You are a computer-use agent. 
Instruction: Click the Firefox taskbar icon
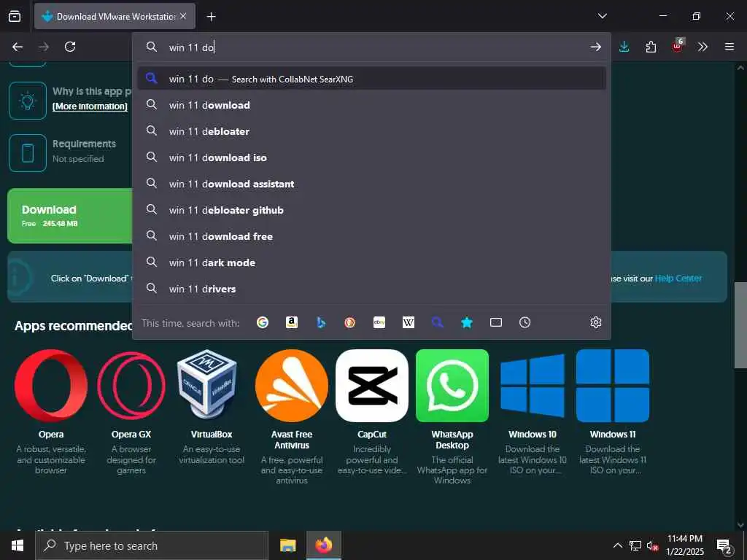coord(323,545)
